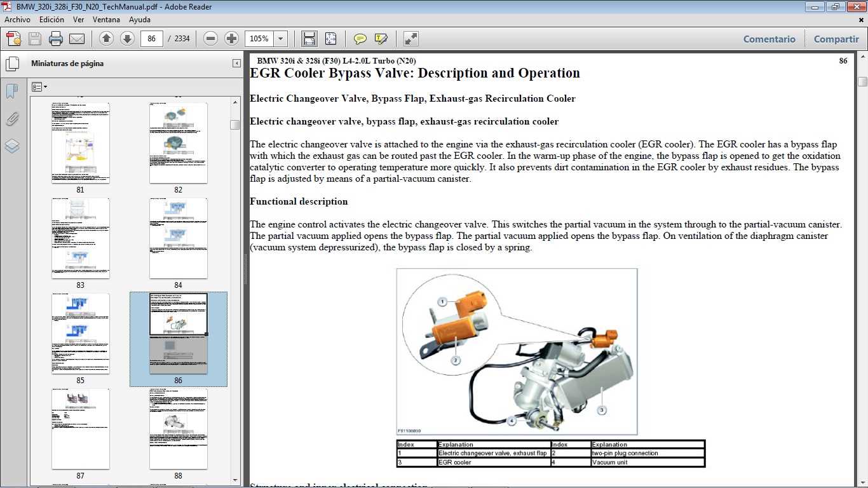
Task: Go to previous page up-arrow icon
Action: coord(106,39)
